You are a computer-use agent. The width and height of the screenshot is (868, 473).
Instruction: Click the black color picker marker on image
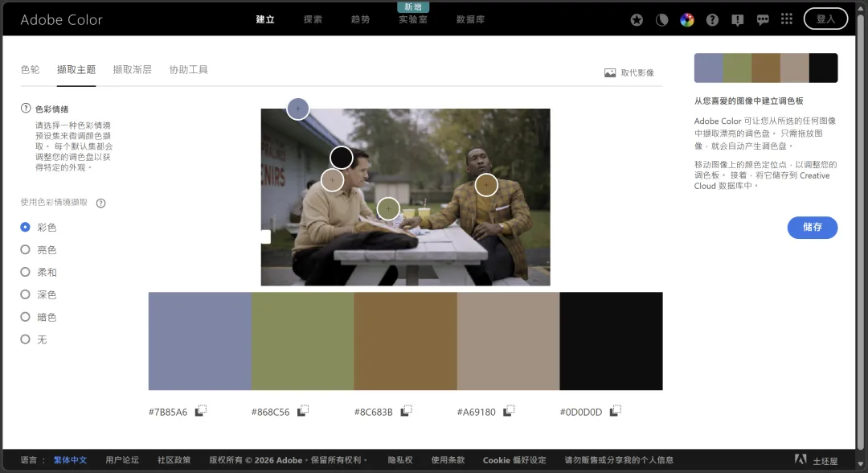pyautogui.click(x=342, y=158)
